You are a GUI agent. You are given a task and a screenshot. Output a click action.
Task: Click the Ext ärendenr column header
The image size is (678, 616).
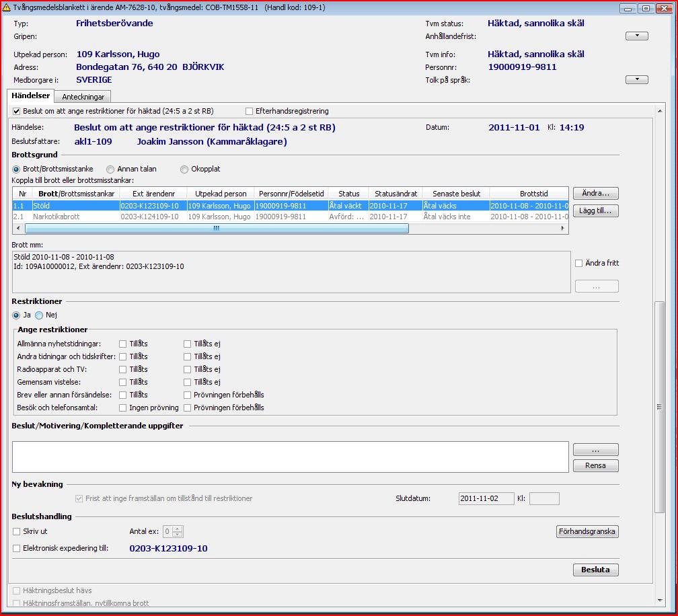coord(153,194)
